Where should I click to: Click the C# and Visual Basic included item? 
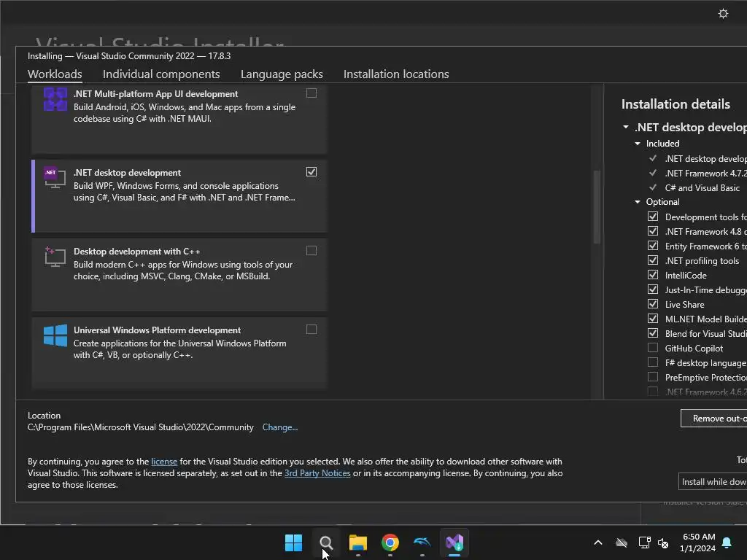tap(703, 188)
